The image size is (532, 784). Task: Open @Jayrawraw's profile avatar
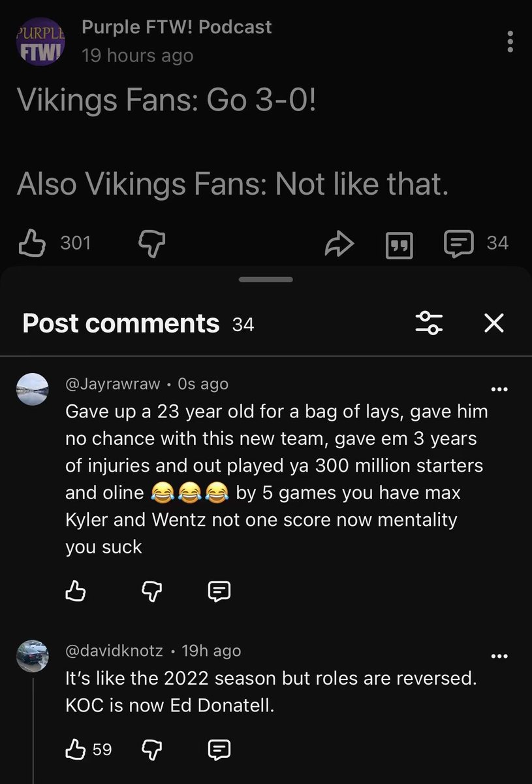point(31,390)
